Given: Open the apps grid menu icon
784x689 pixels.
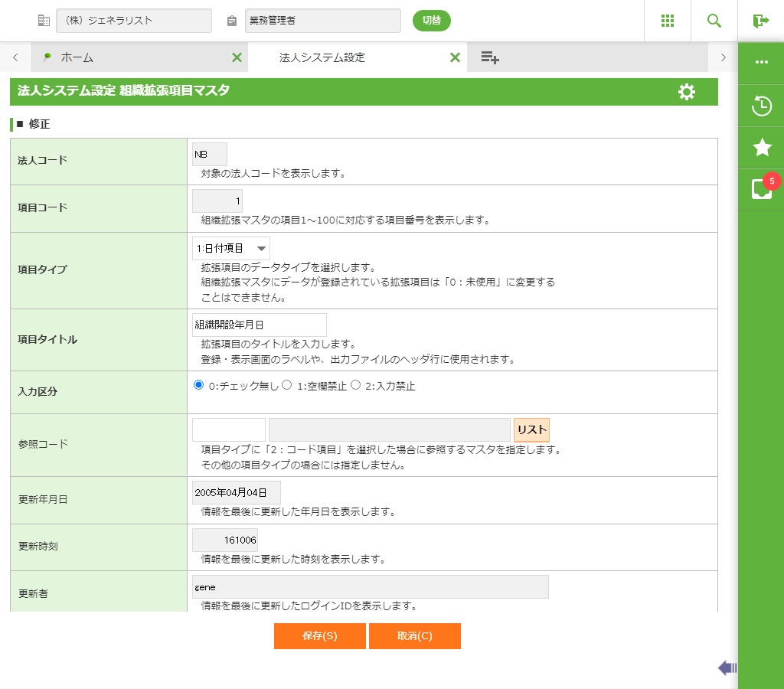Looking at the screenshot, I should [668, 21].
